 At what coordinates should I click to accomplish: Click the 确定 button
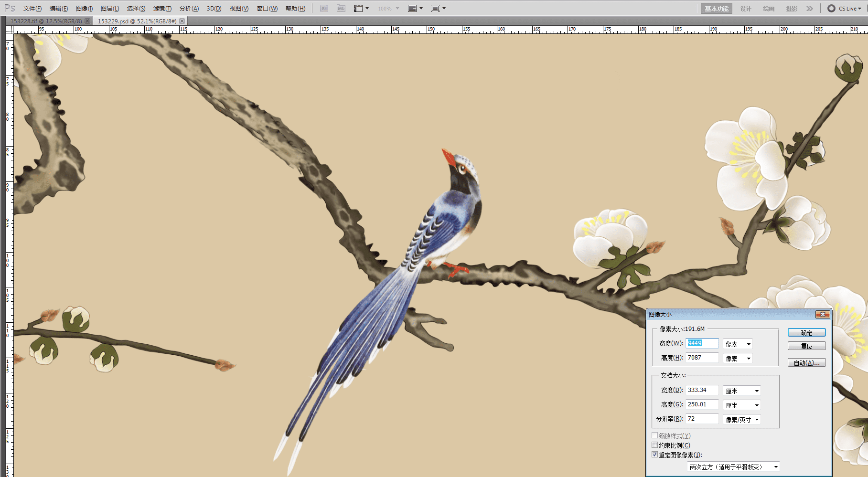(806, 333)
